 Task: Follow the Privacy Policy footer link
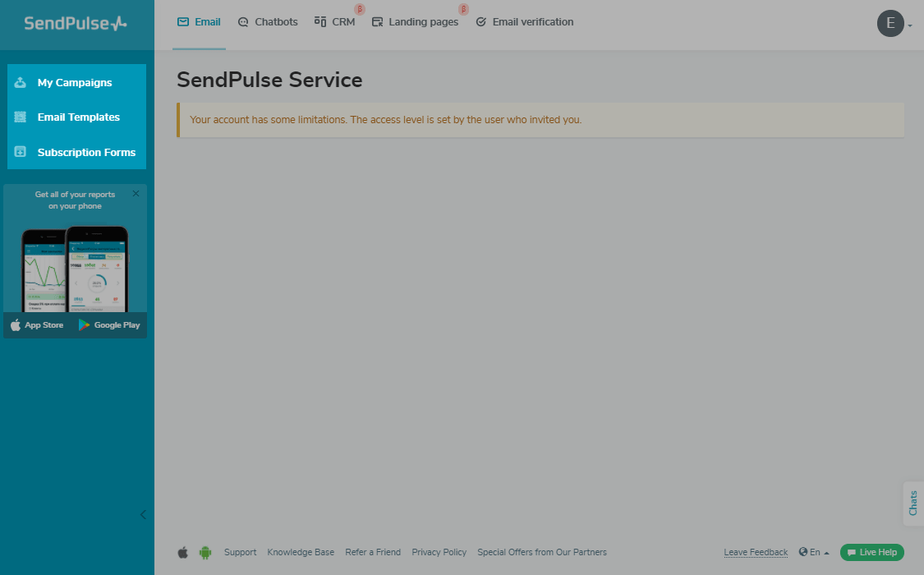439,553
